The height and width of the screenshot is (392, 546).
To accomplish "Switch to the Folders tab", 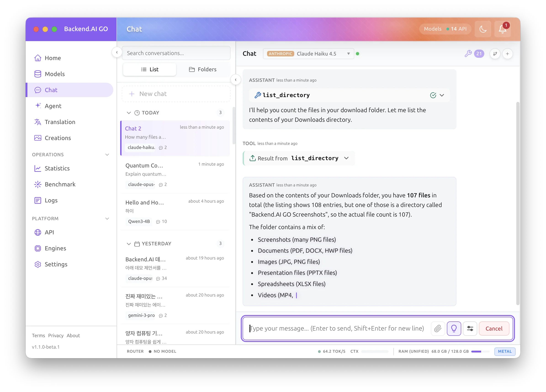I will point(202,69).
